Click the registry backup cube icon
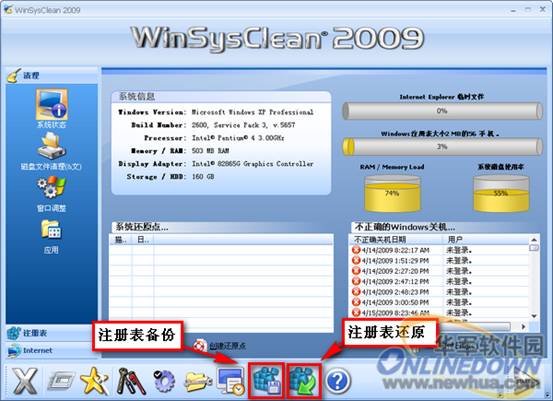Screen dimensions: 553x401 (266, 381)
